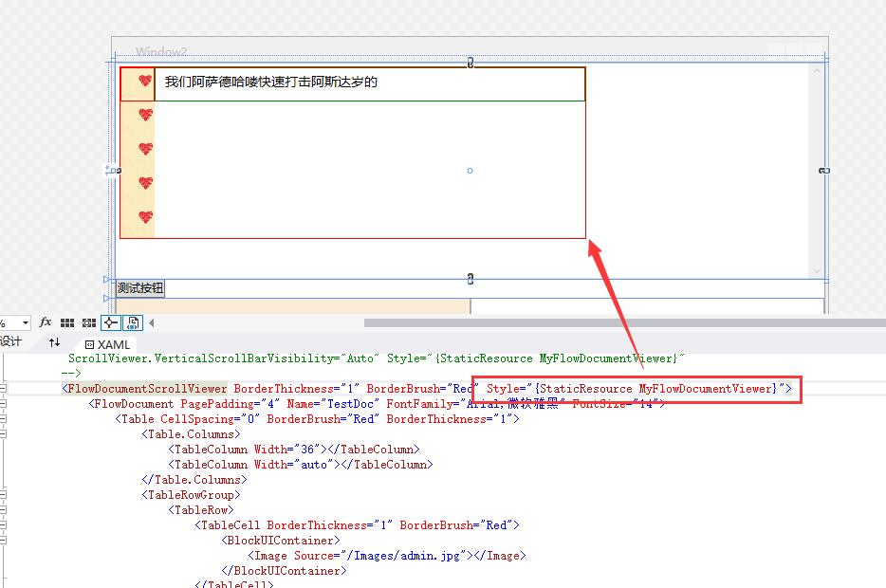Viewport: 886px width, 588px height.
Task: Collapse the FlowDocument code block
Action: (x=3, y=404)
